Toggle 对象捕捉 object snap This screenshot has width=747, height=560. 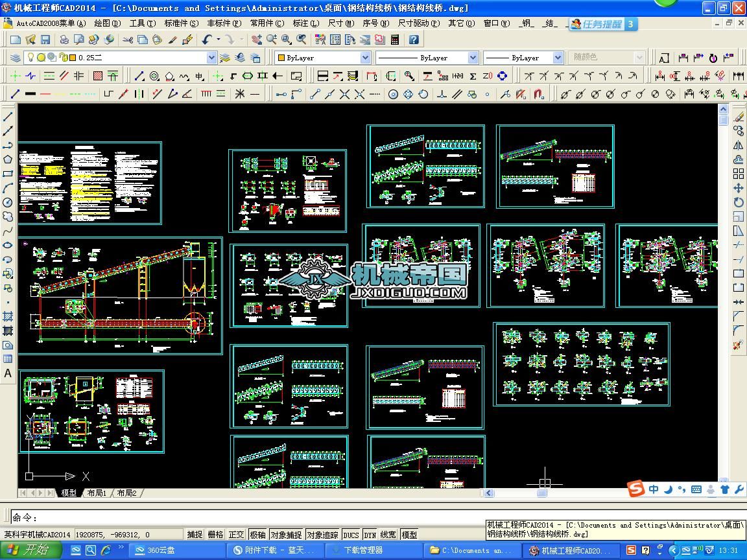[x=286, y=534]
